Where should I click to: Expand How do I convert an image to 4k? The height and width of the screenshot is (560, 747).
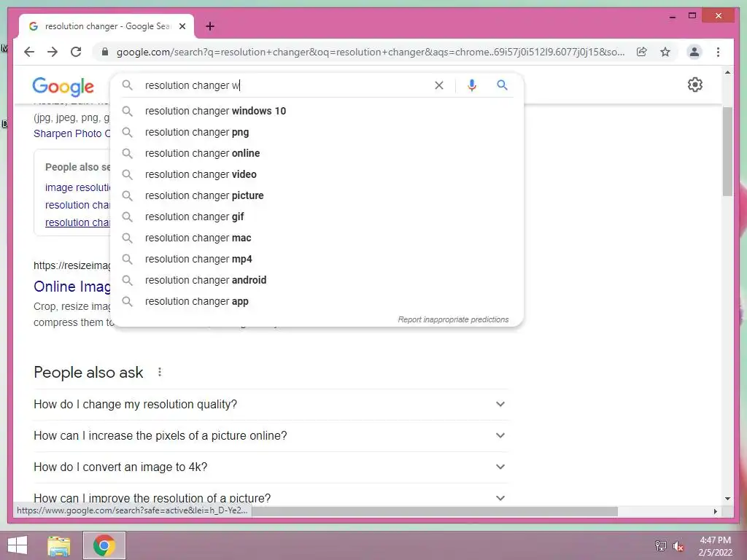[271, 467]
